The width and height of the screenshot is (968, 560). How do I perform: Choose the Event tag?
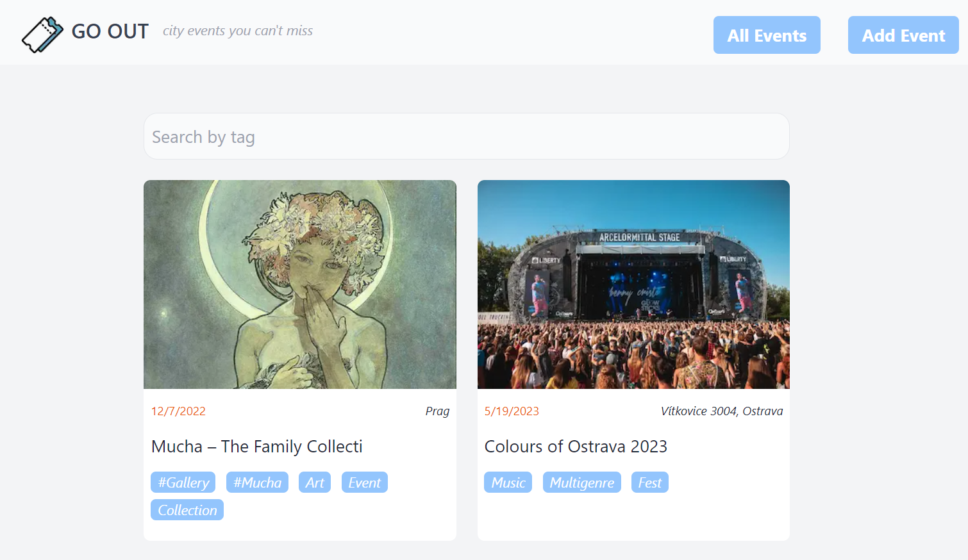click(x=364, y=482)
